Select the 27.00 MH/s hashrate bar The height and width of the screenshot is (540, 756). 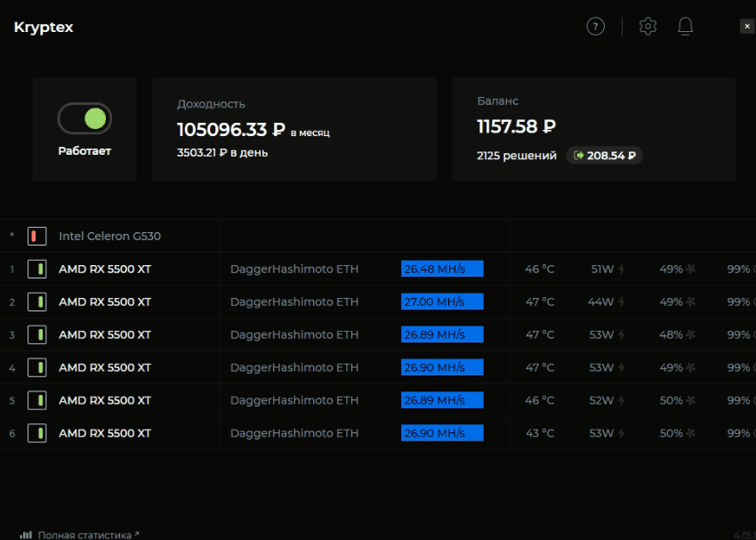click(x=442, y=302)
